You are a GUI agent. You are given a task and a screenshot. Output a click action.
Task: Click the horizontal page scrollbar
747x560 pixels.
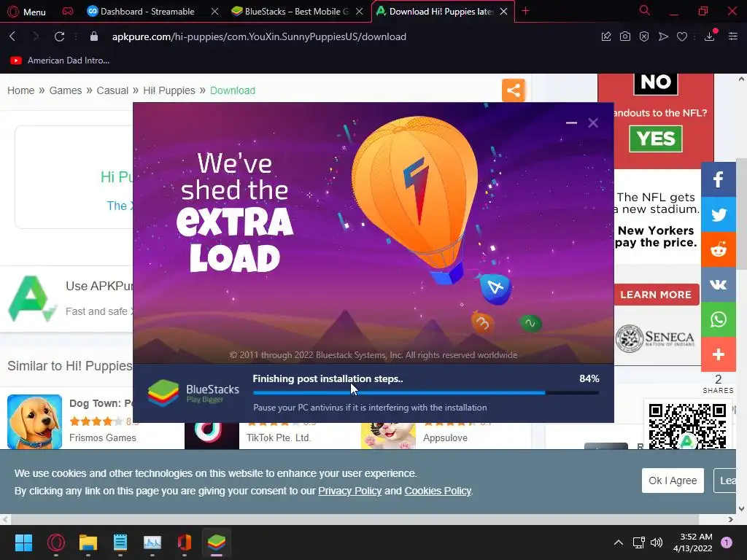pyautogui.click(x=355, y=519)
